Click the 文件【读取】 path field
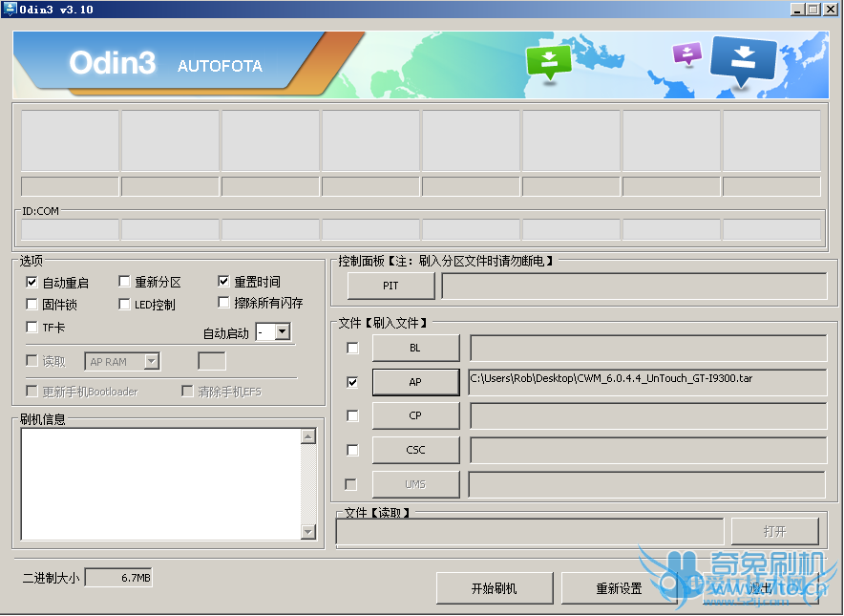Image resolution: width=844 pixels, height=616 pixels. pyautogui.click(x=530, y=532)
